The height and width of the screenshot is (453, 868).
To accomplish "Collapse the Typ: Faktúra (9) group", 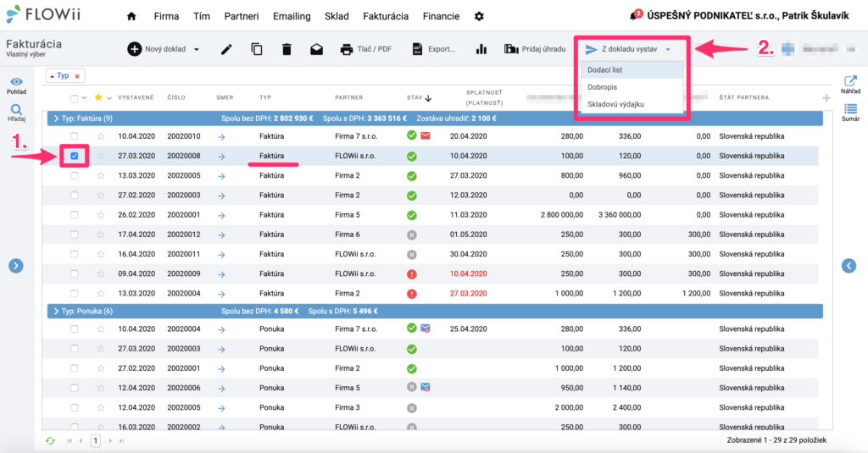I will (56, 119).
